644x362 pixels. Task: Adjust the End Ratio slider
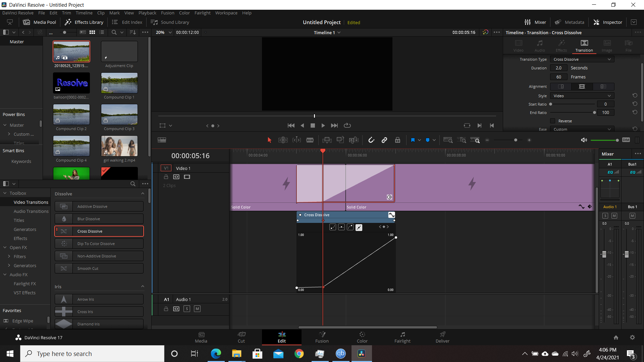point(594,113)
